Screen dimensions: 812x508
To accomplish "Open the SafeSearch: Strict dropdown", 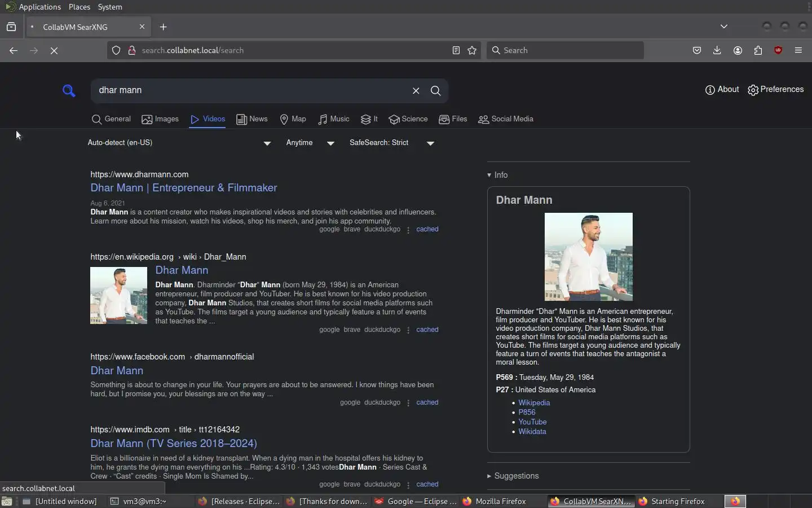I will [392, 143].
